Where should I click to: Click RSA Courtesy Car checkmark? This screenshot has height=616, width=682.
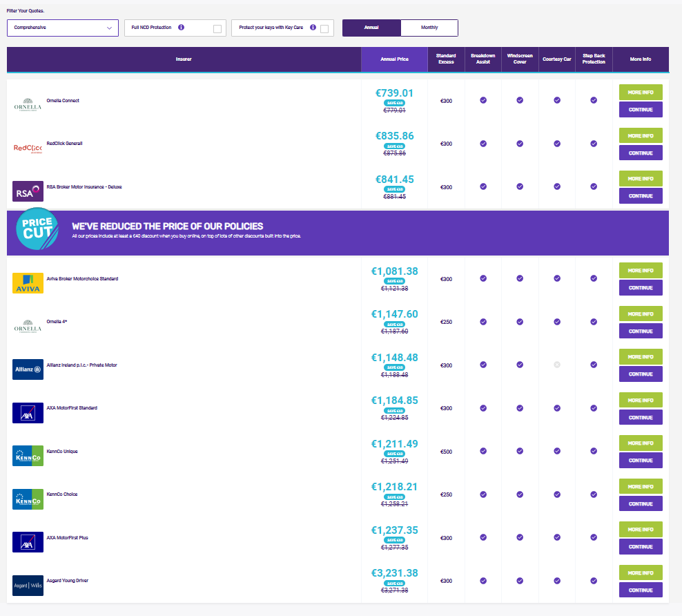coord(557,186)
